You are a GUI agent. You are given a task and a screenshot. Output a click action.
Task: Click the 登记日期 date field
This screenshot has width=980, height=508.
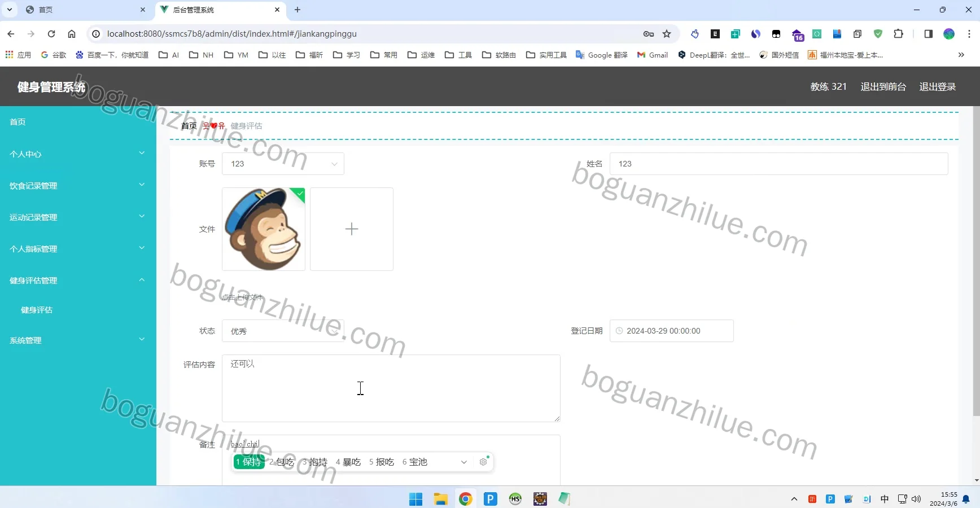(x=672, y=331)
